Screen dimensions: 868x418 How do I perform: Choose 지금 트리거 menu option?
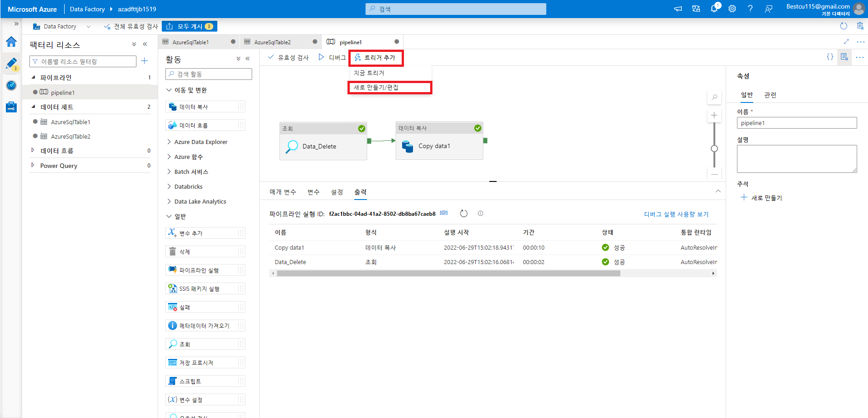pyautogui.click(x=369, y=73)
